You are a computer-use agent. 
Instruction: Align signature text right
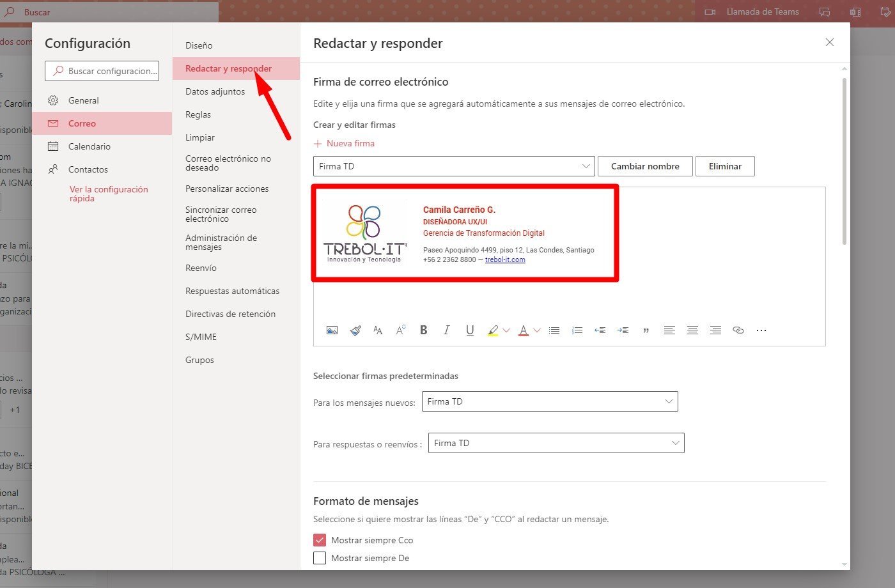pos(715,330)
